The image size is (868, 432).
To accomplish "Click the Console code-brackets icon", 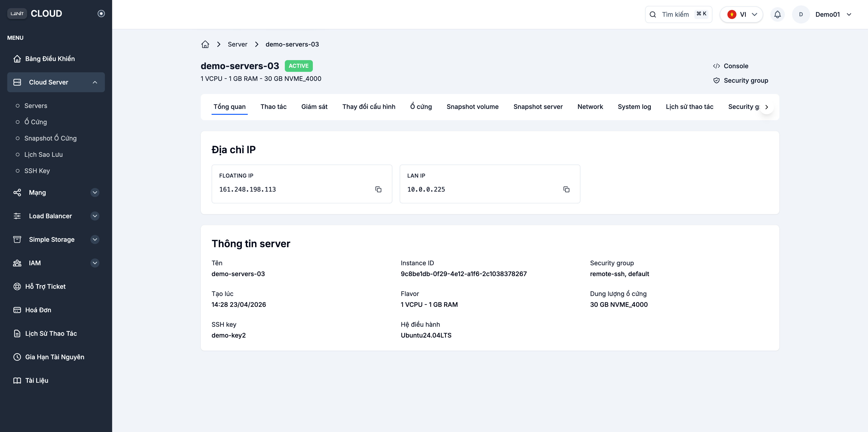I will click(x=716, y=66).
